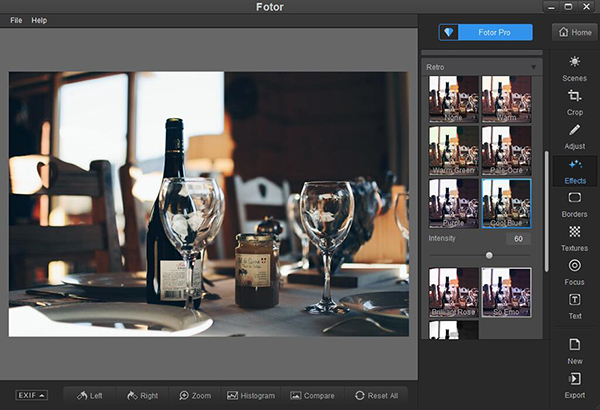
Task: Open the Borders panel
Action: point(574,204)
